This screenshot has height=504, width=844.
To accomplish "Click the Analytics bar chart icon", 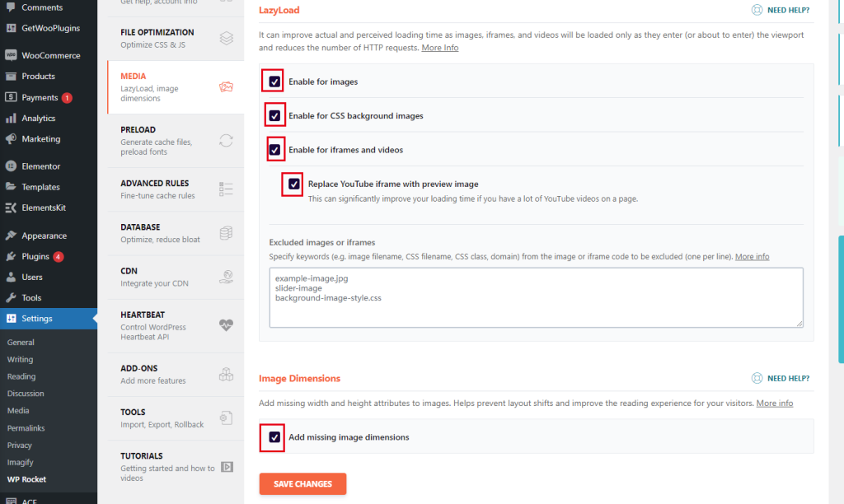I will (11, 118).
